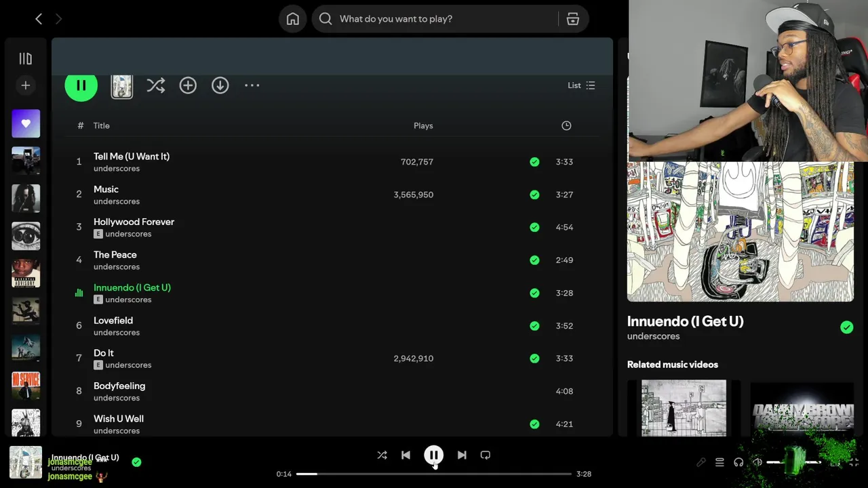Screen dimensions: 868x488
Task: Add the album to library
Action: [188, 85]
